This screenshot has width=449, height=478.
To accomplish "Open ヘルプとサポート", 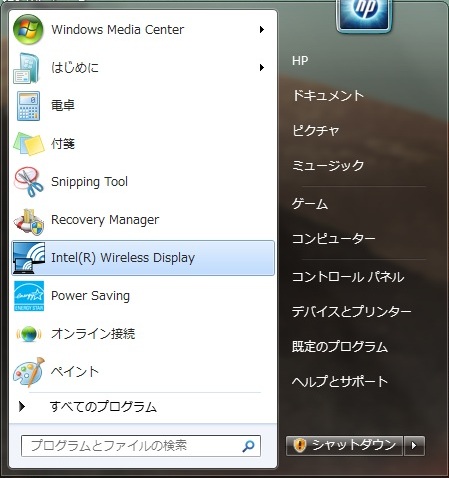I will point(340,381).
